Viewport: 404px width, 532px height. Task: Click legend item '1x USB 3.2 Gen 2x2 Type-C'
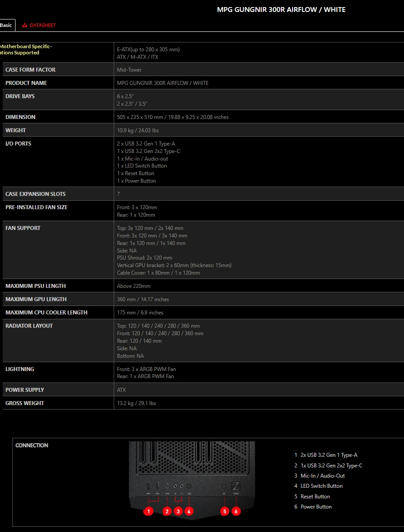pyautogui.click(x=331, y=466)
